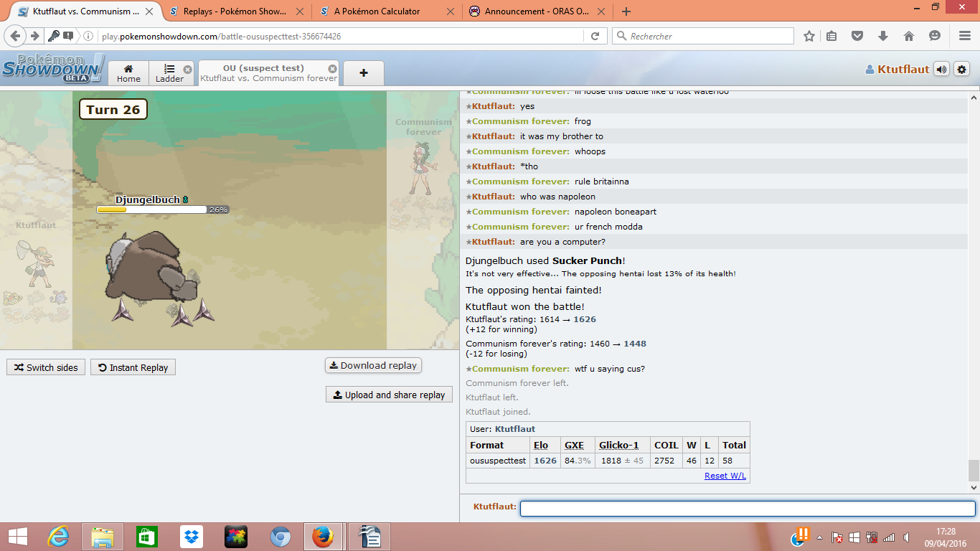The height and width of the screenshot is (551, 980).
Task: Click the volume icon in system tray
Action: pos(908,537)
